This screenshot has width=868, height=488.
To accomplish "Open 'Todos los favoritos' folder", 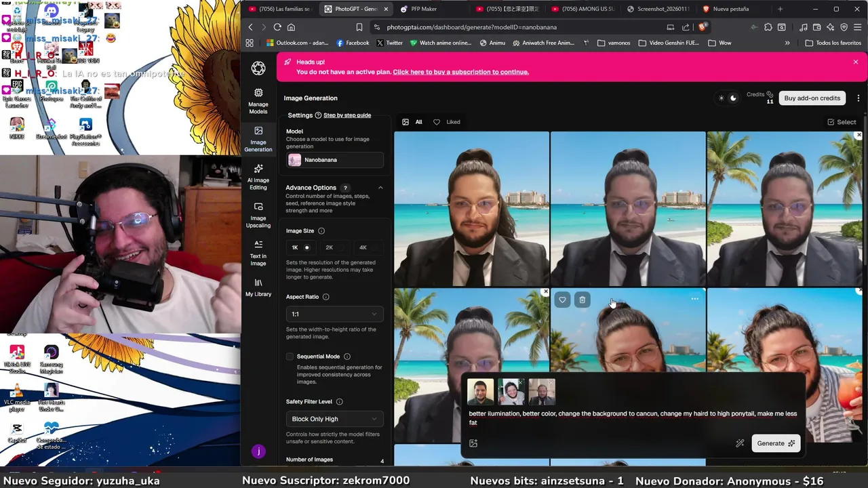I will (833, 43).
